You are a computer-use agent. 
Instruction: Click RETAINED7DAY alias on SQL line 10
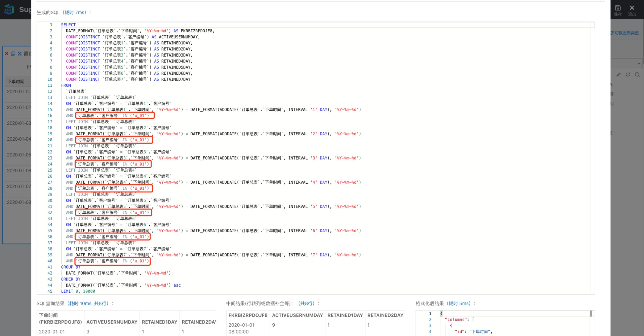point(176,79)
